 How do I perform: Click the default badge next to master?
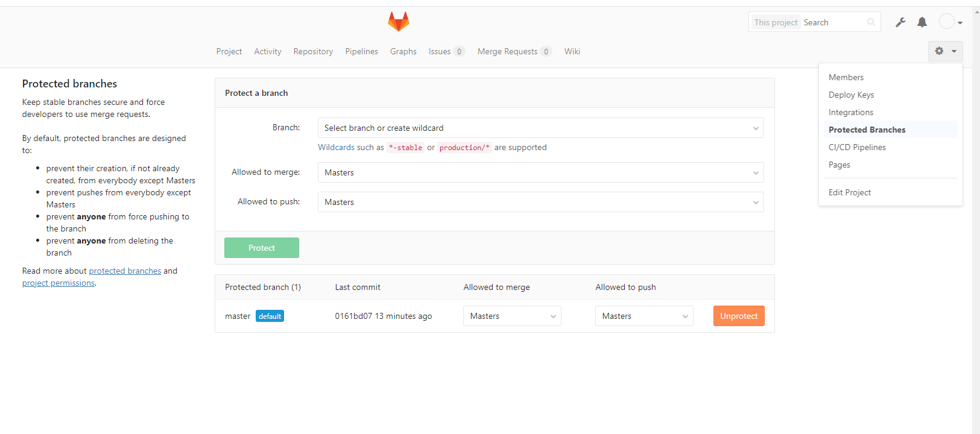270,316
